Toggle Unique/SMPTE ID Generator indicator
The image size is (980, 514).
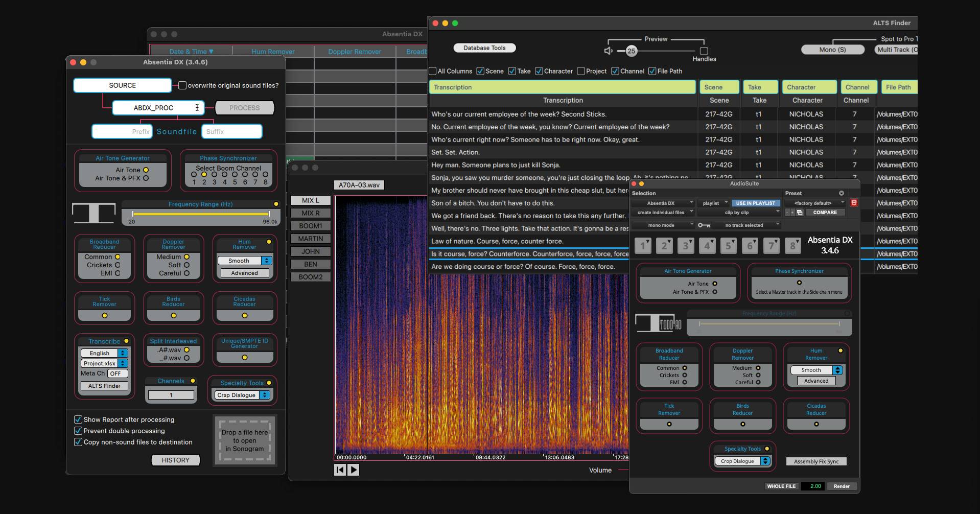245,358
